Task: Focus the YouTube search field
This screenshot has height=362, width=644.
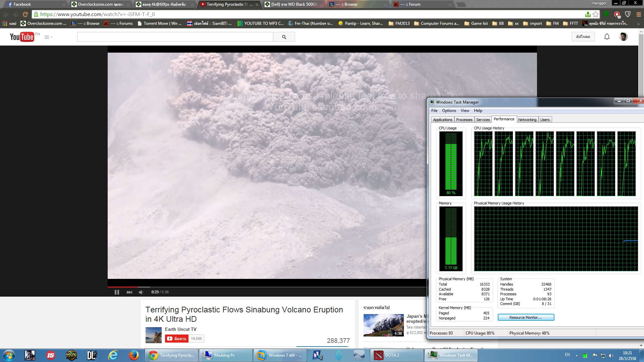Action: tap(175, 37)
